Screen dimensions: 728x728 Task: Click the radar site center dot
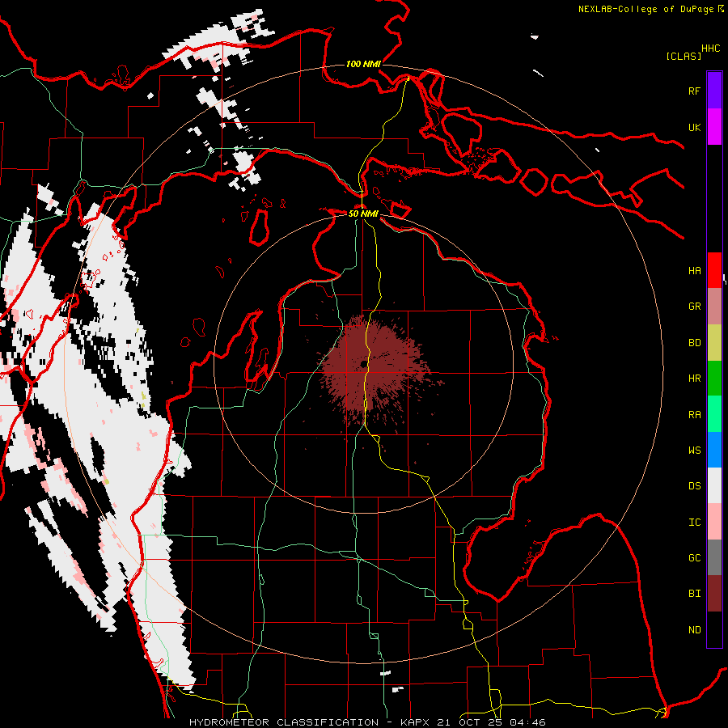pos(363,365)
